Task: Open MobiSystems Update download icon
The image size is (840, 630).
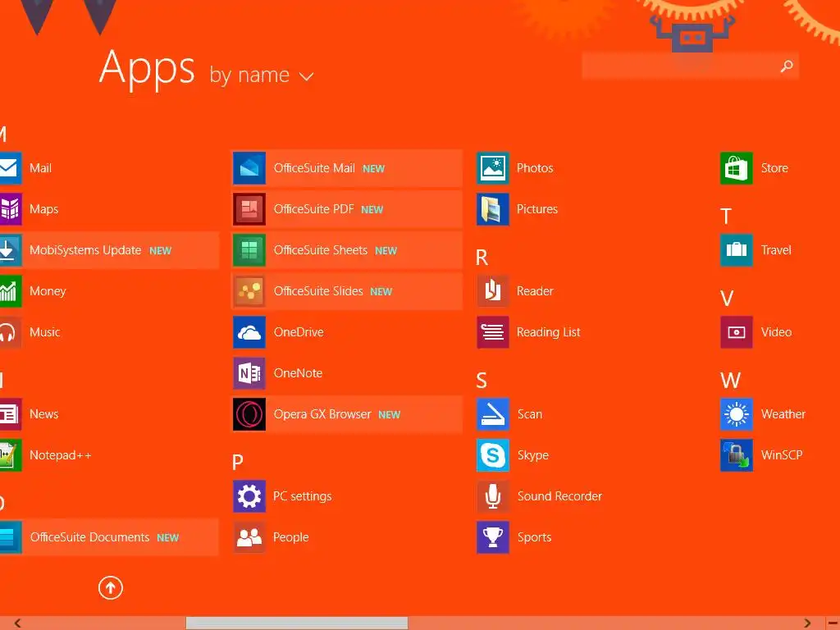Action: [x=11, y=250]
